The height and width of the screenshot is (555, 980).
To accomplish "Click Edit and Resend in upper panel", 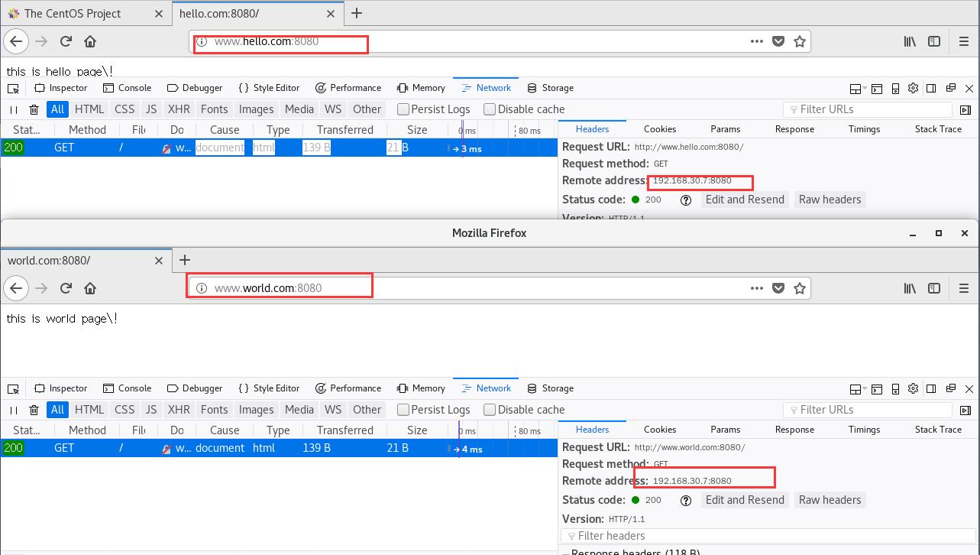I will [x=745, y=200].
